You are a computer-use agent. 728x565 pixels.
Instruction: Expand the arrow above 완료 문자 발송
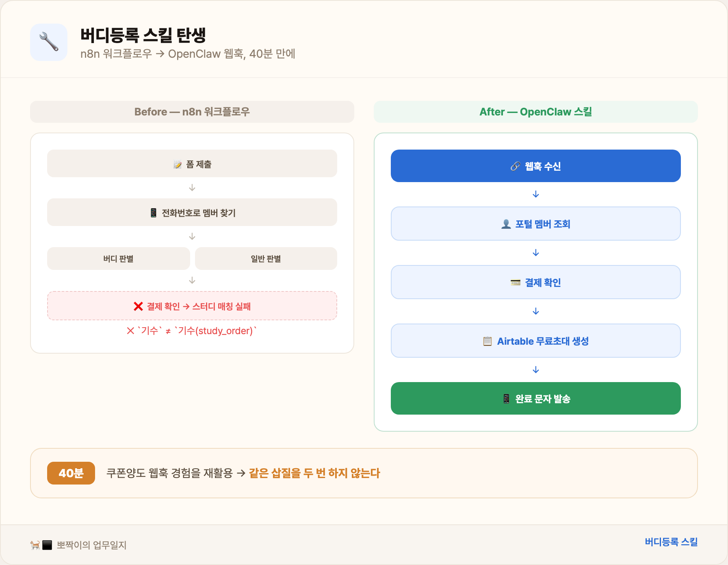[535, 370]
